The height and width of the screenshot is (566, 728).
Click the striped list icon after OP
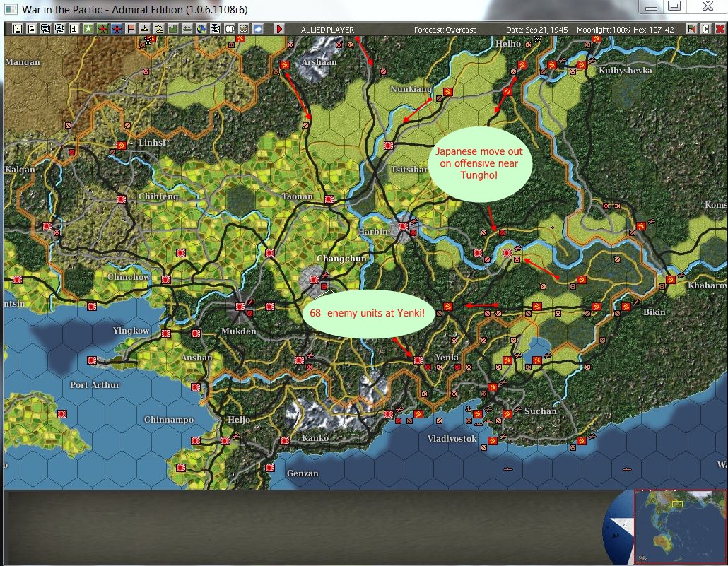[243, 29]
